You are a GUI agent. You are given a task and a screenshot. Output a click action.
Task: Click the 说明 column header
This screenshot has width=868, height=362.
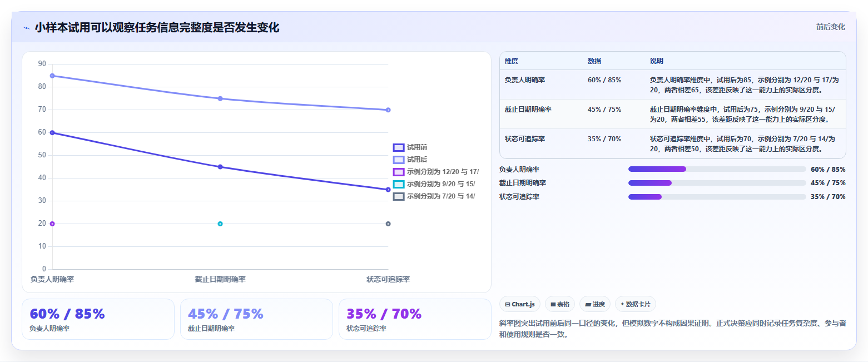click(x=657, y=61)
